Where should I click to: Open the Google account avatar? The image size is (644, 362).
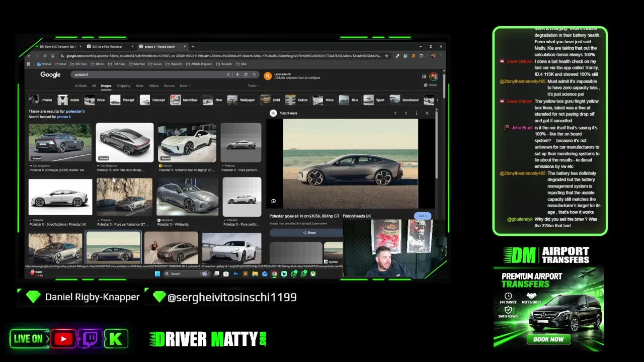434,76
